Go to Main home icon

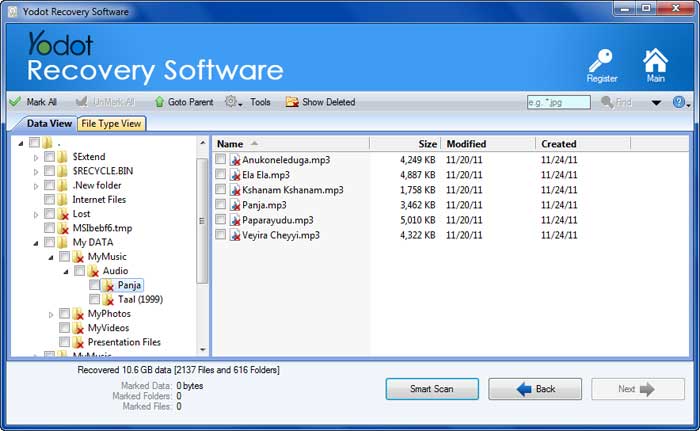click(x=655, y=60)
